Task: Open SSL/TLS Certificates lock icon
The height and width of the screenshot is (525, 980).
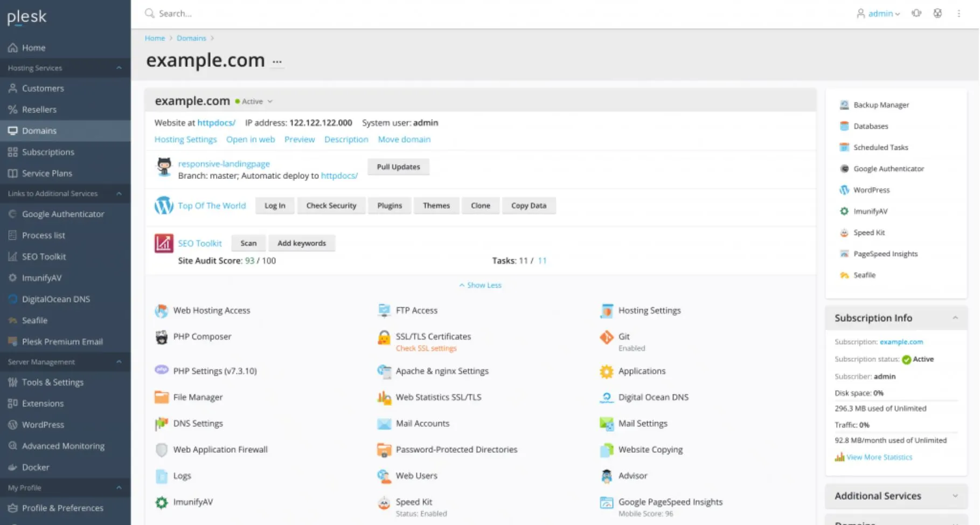Action: [x=384, y=337]
